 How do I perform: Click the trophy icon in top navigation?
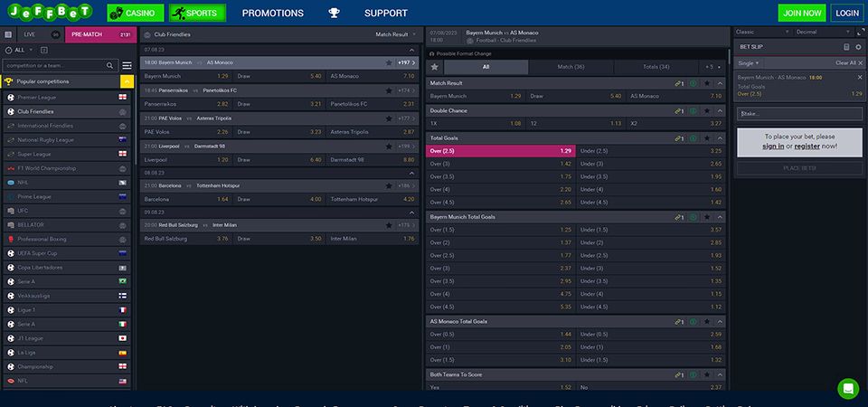click(334, 13)
